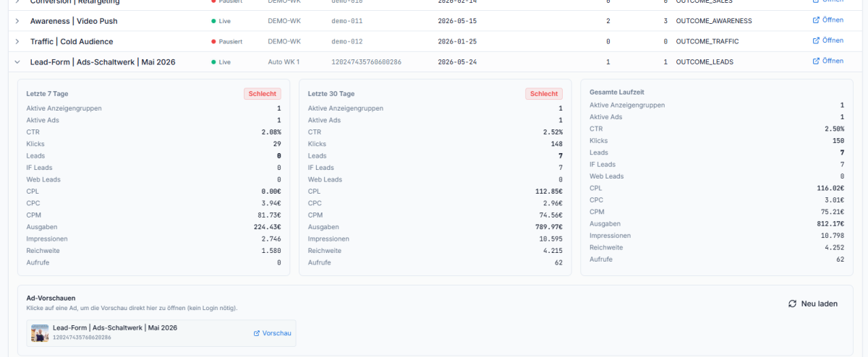Open the Vorschau link for the ad
Viewport: 868px width, 357px height.
pos(272,333)
